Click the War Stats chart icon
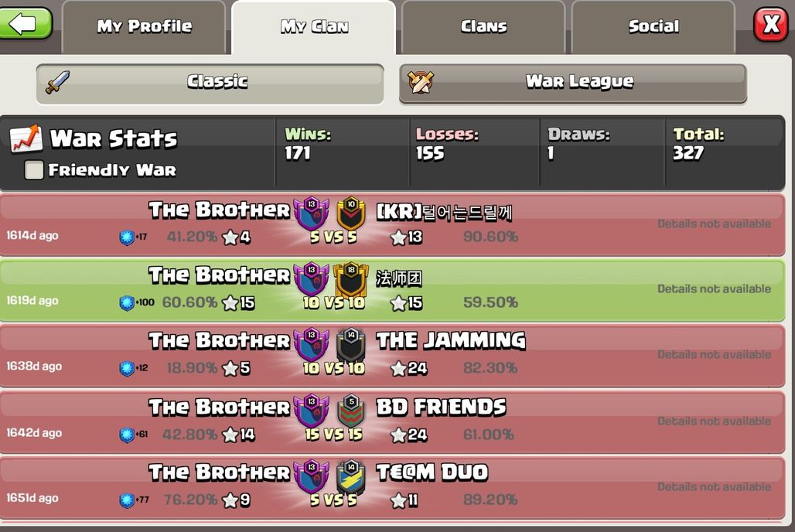The width and height of the screenshot is (795, 532). 26,138
